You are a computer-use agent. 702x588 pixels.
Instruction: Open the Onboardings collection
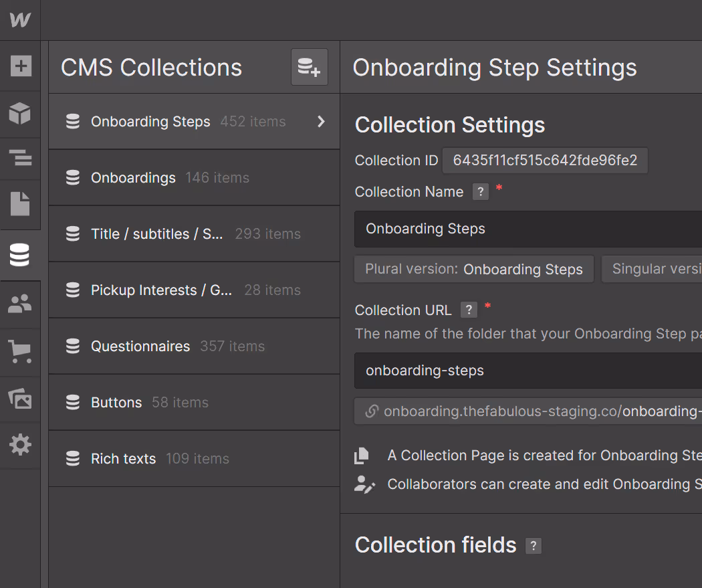coord(194,178)
